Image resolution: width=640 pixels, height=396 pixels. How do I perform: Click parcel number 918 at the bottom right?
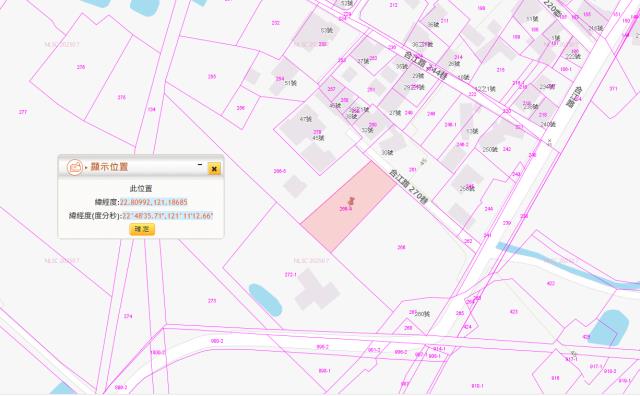pyautogui.click(x=555, y=378)
